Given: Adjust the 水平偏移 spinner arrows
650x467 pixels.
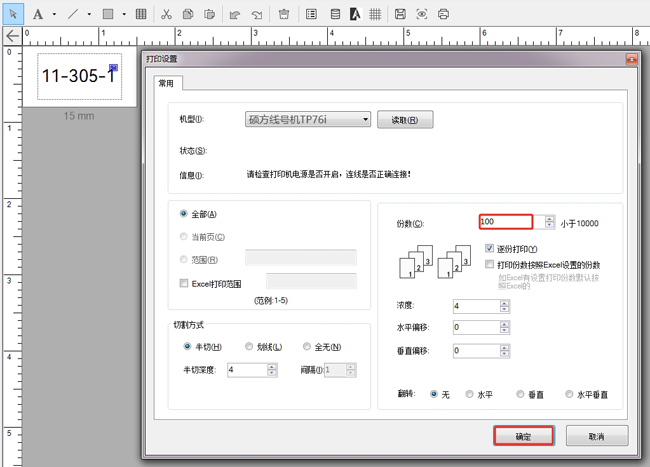Looking at the screenshot, I should click(x=504, y=327).
